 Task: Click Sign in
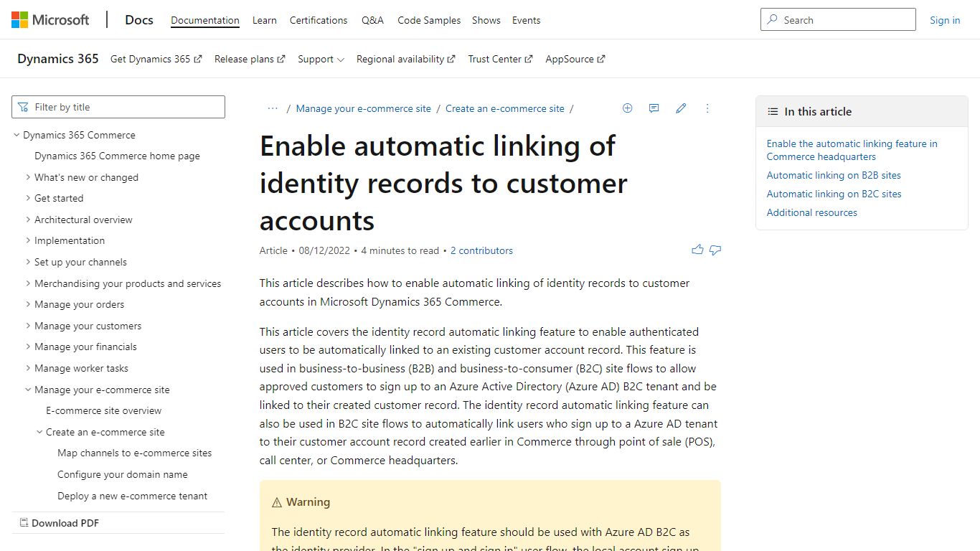pos(945,20)
